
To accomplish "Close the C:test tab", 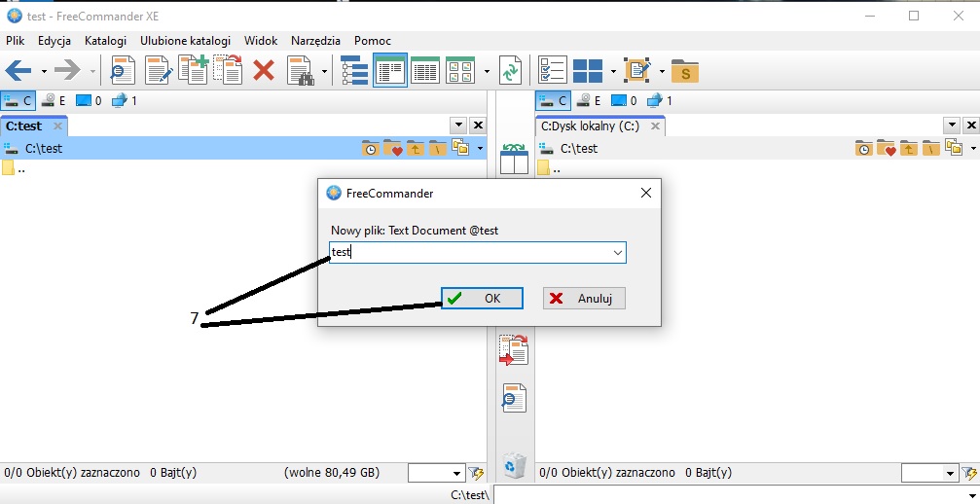I will click(57, 126).
